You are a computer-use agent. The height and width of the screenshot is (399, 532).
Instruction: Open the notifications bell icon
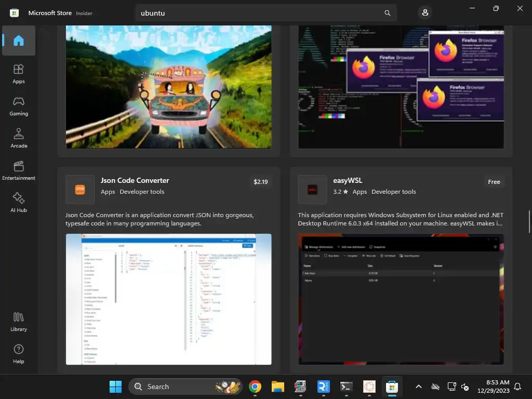tap(517, 387)
